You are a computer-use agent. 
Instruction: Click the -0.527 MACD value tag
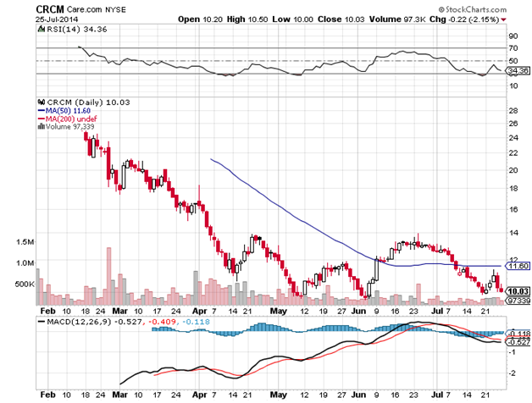515,342
